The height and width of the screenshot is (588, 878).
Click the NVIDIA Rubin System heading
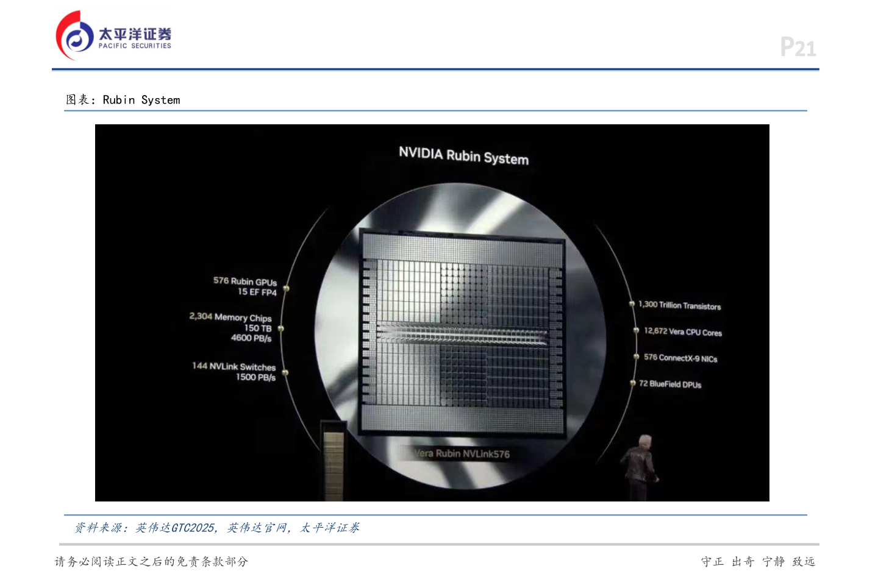pyautogui.click(x=463, y=155)
